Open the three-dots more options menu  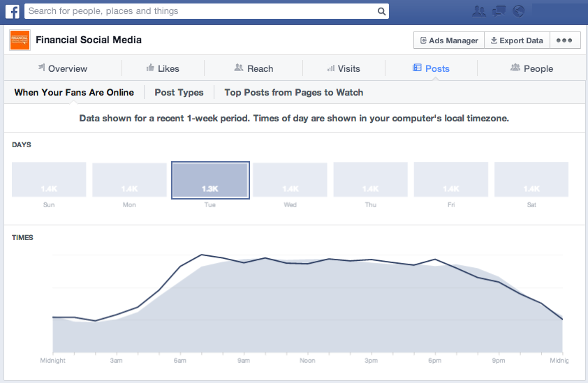click(564, 40)
